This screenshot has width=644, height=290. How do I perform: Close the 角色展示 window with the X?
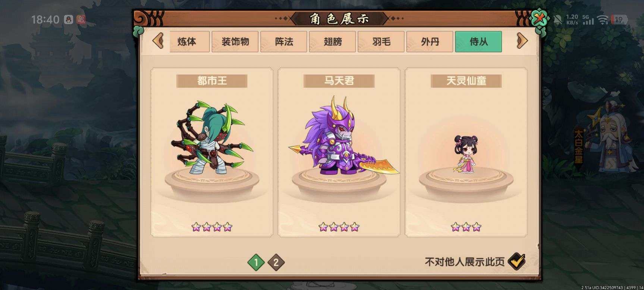click(539, 19)
